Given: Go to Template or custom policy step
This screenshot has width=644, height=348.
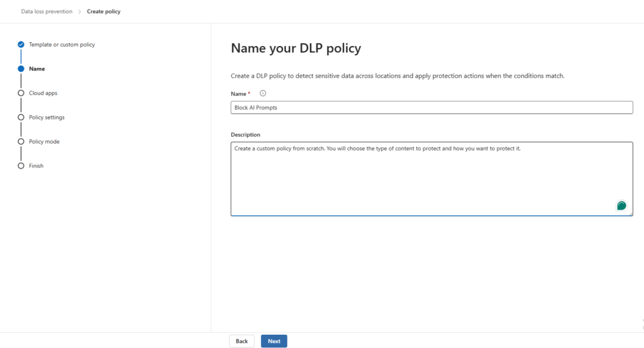Looking at the screenshot, I should click(62, 45).
